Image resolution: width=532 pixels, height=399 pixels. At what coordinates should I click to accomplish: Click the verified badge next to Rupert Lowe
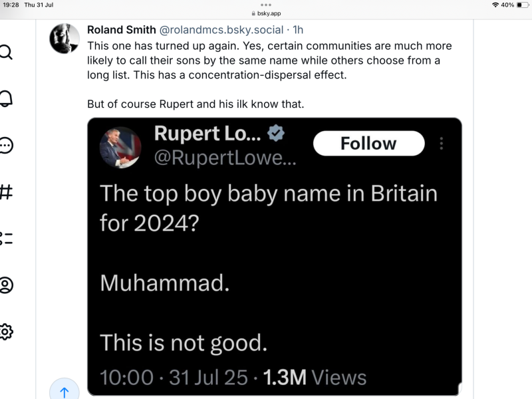[274, 132]
